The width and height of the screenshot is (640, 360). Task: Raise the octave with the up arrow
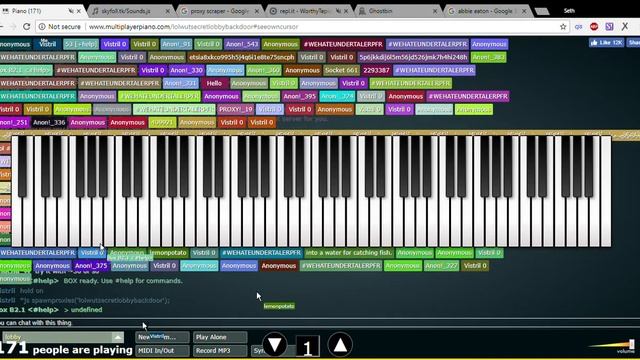click(340, 345)
